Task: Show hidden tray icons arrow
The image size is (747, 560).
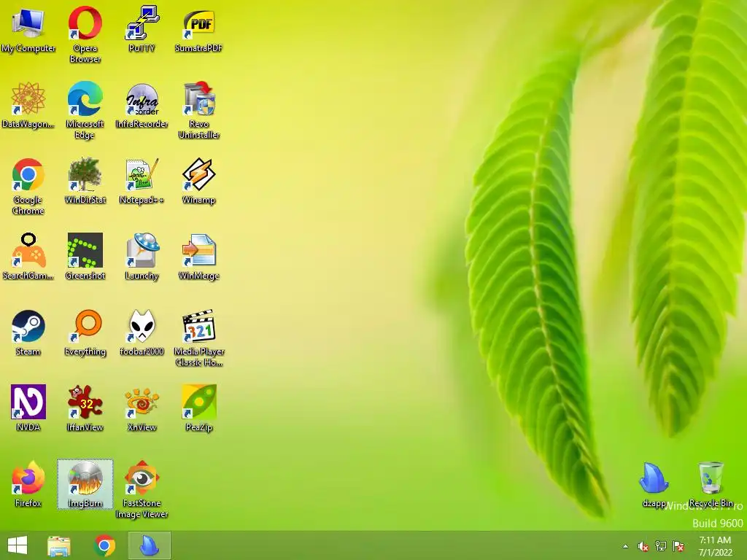Action: point(625,546)
